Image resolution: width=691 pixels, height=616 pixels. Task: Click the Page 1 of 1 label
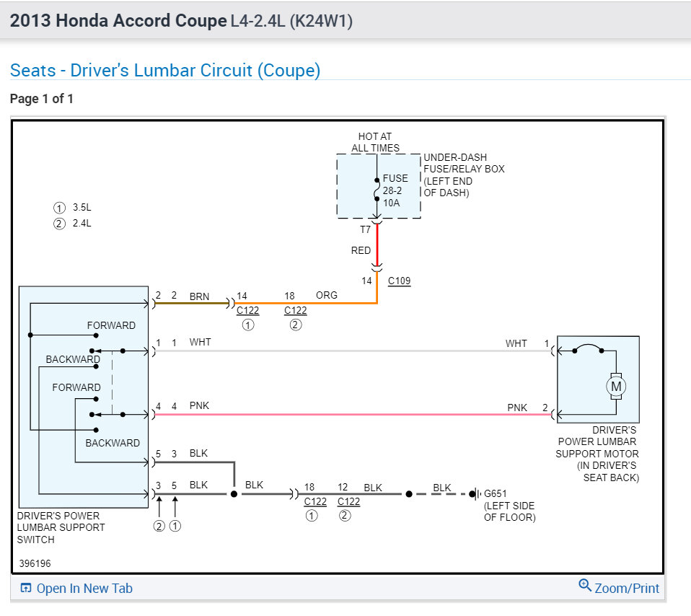tap(41, 99)
